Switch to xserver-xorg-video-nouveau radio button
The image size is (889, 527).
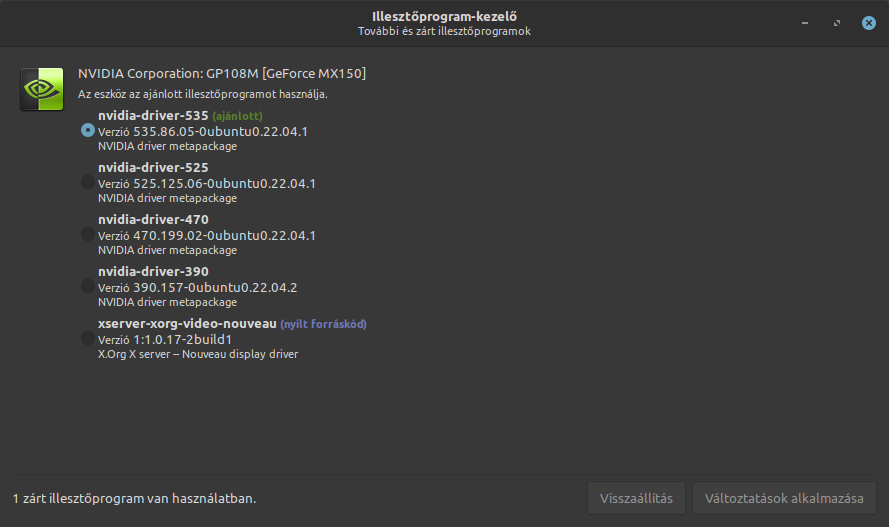(x=88, y=338)
